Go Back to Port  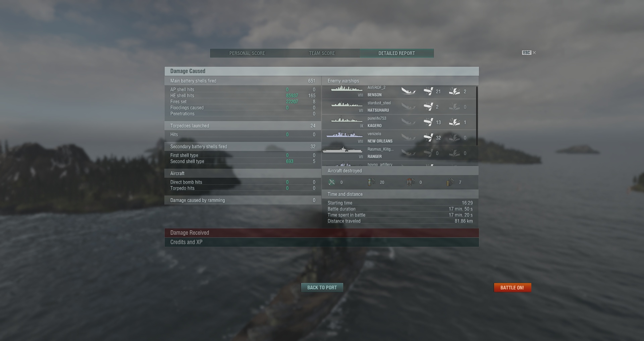click(x=322, y=287)
